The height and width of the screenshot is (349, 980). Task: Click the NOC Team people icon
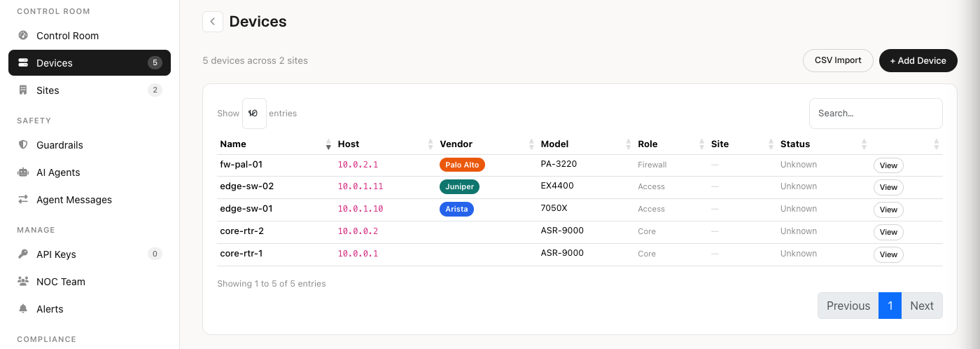(23, 282)
